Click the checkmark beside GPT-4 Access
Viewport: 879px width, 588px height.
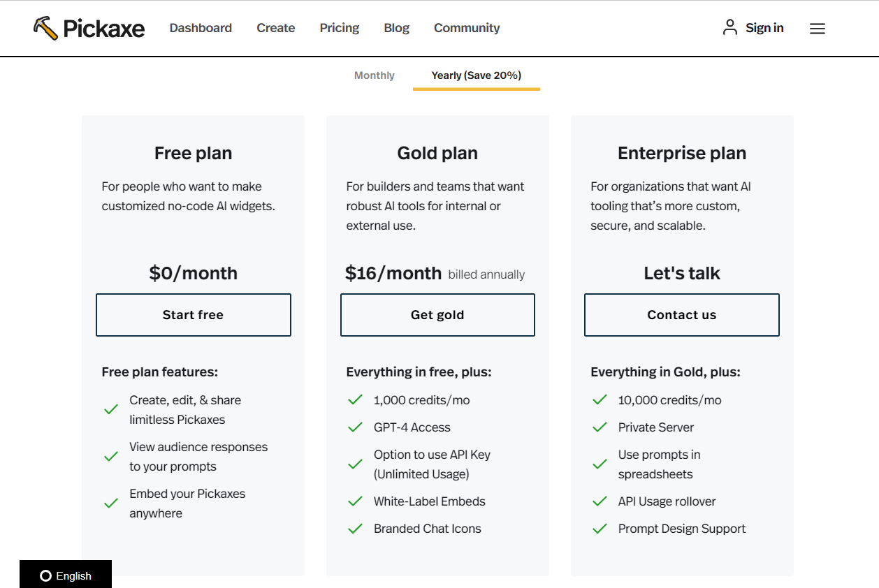click(x=355, y=427)
